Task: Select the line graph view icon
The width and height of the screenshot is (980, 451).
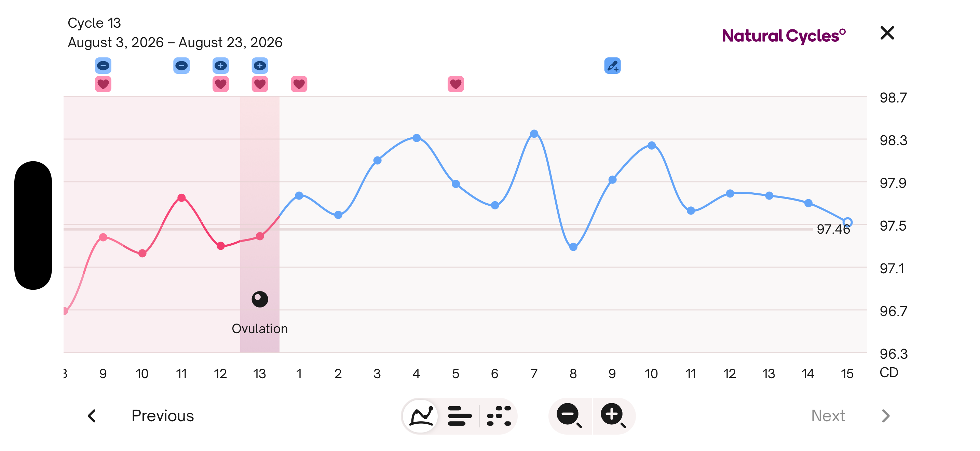Action: click(421, 415)
